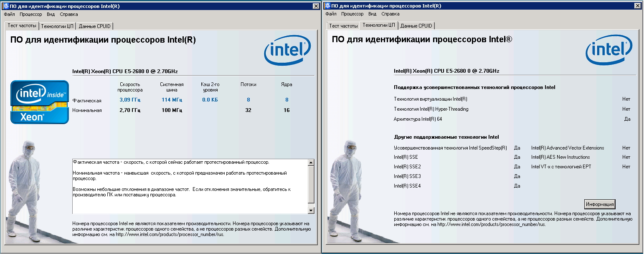The image size is (644, 254).
Task: Click the scroll down arrow of the description box
Action: tap(311, 210)
